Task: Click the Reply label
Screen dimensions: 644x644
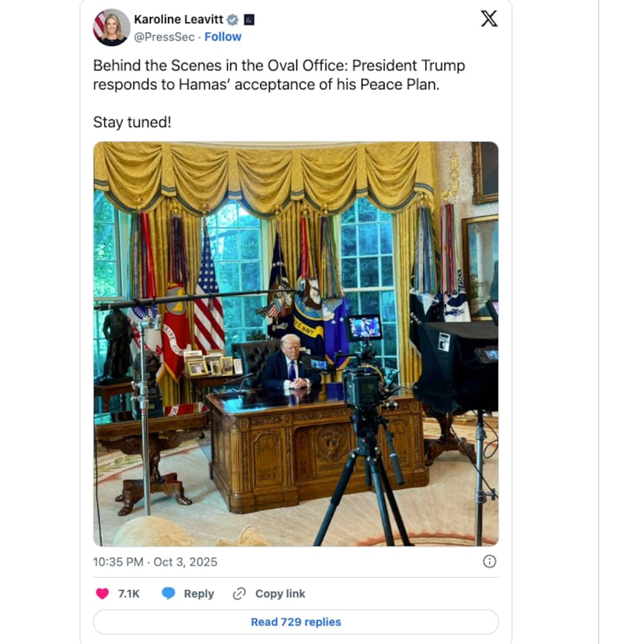Action: (x=199, y=594)
